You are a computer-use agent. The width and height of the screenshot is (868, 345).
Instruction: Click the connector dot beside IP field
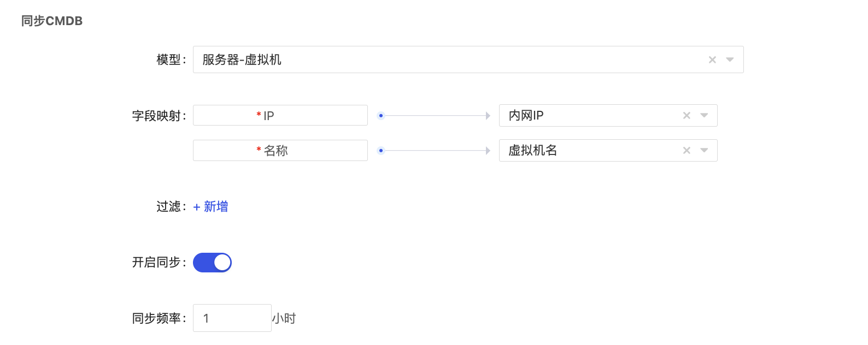[x=381, y=116]
